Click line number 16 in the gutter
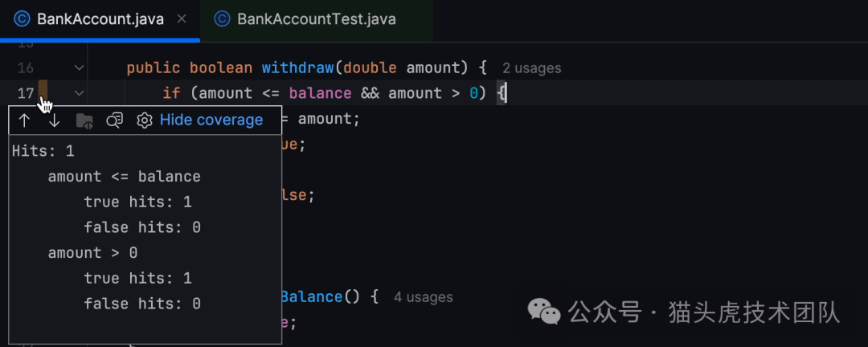 (25, 68)
